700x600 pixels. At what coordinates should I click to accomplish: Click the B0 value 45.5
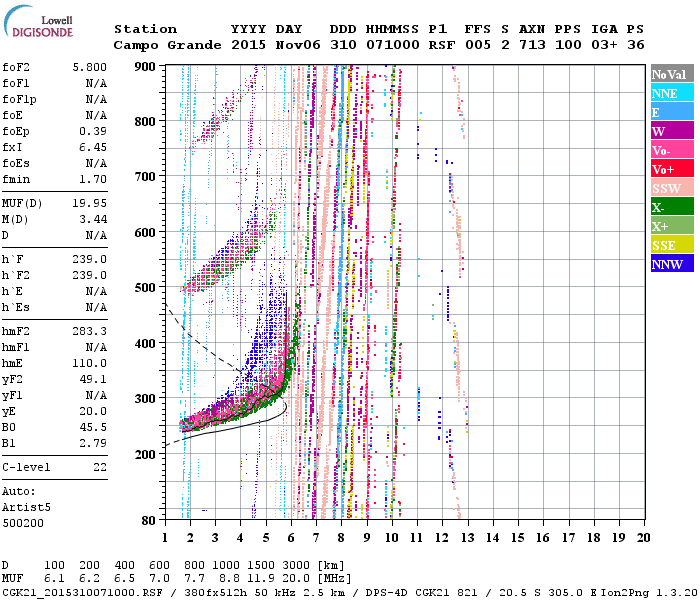pyautogui.click(x=93, y=428)
